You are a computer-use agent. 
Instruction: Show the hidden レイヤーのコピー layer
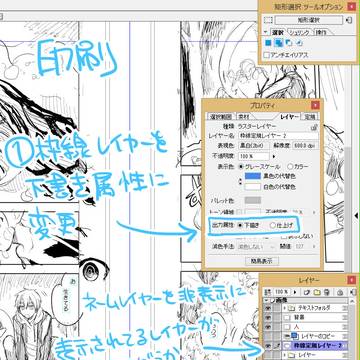click(267, 336)
